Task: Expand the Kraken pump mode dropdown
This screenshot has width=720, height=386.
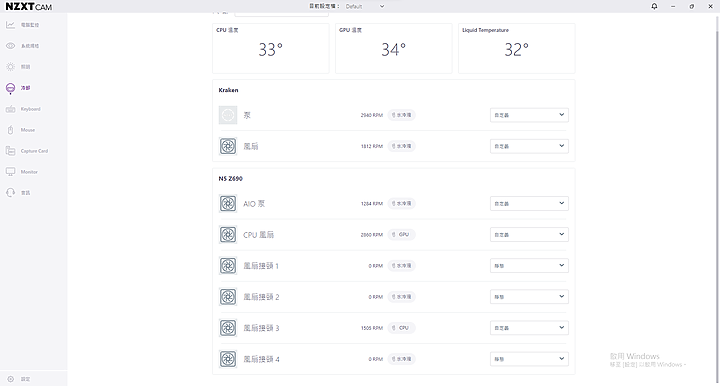Action: 529,115
